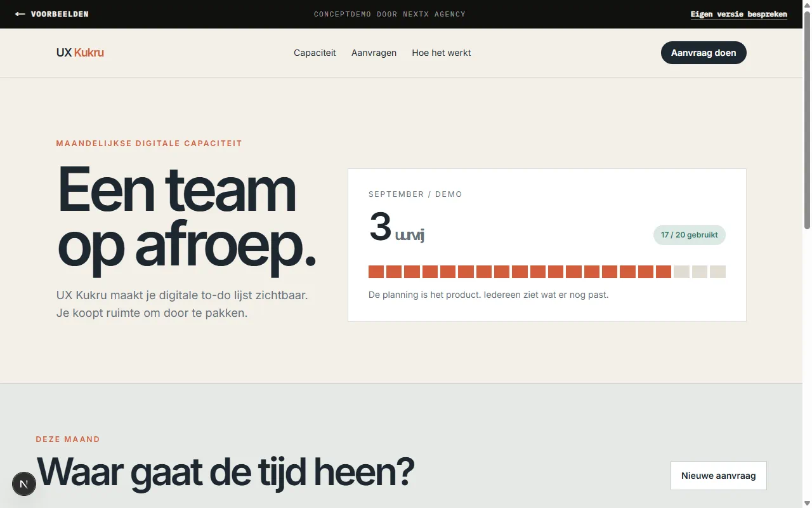812x508 pixels.
Task: Open the Next.js dev tools N badge
Action: 24,484
